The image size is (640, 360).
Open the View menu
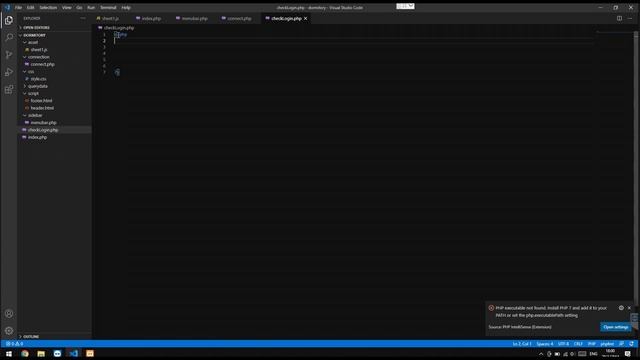[67, 7]
